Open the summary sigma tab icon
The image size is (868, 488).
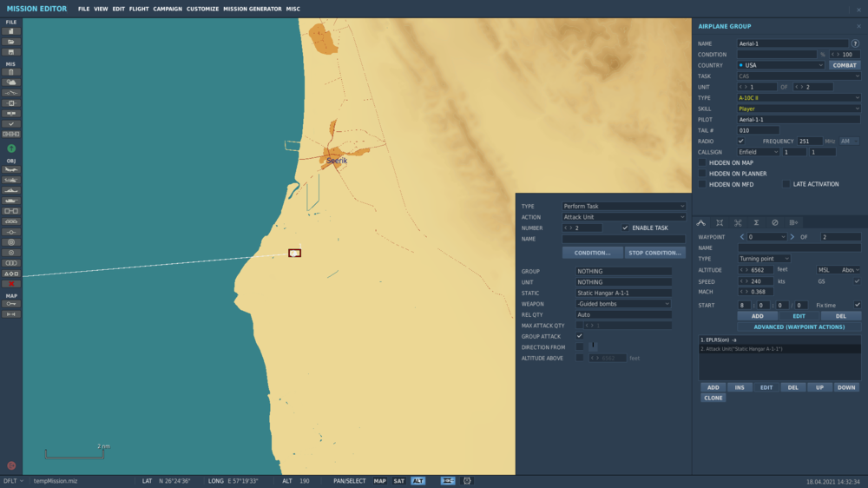point(756,222)
